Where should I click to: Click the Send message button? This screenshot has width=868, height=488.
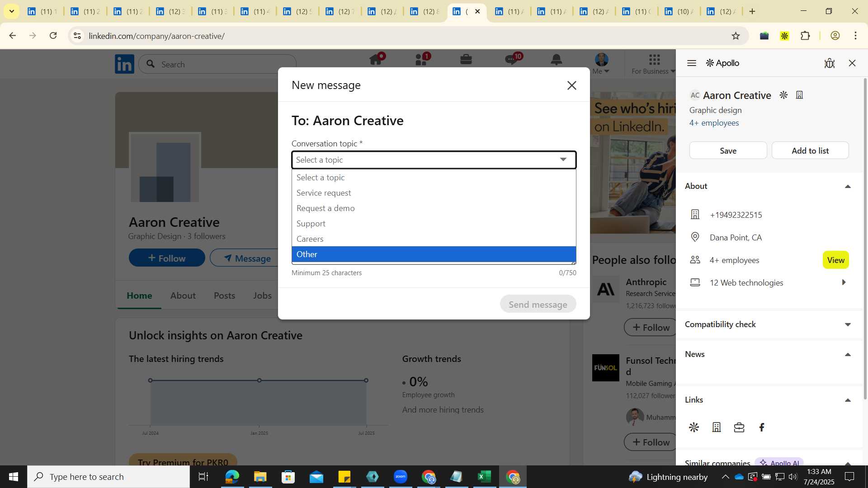(538, 304)
